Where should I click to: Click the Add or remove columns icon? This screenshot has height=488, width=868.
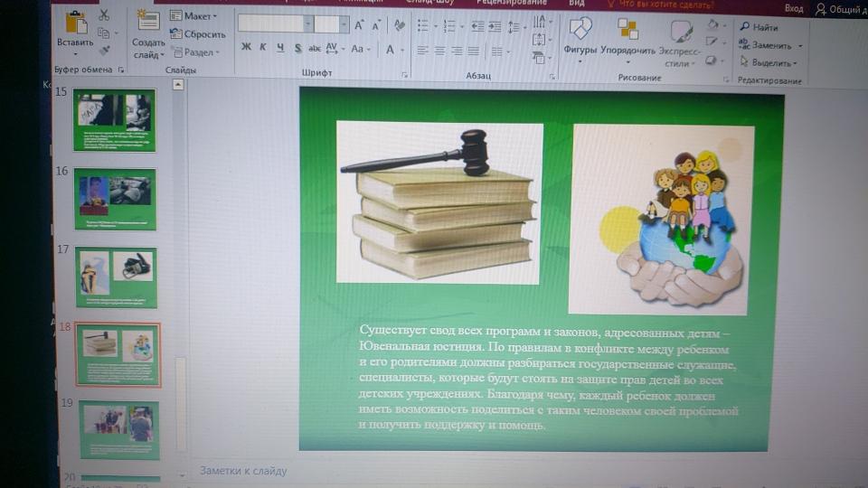pos(497,52)
